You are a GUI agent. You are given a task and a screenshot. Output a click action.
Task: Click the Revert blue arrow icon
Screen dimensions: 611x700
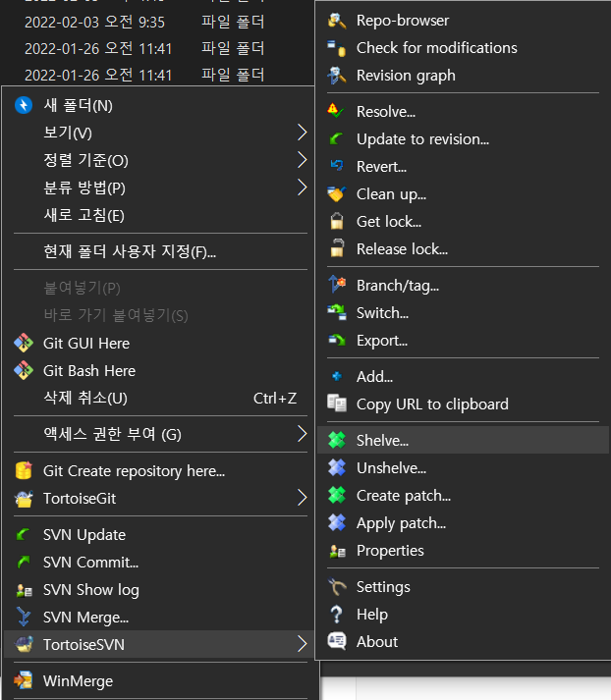coord(337,166)
